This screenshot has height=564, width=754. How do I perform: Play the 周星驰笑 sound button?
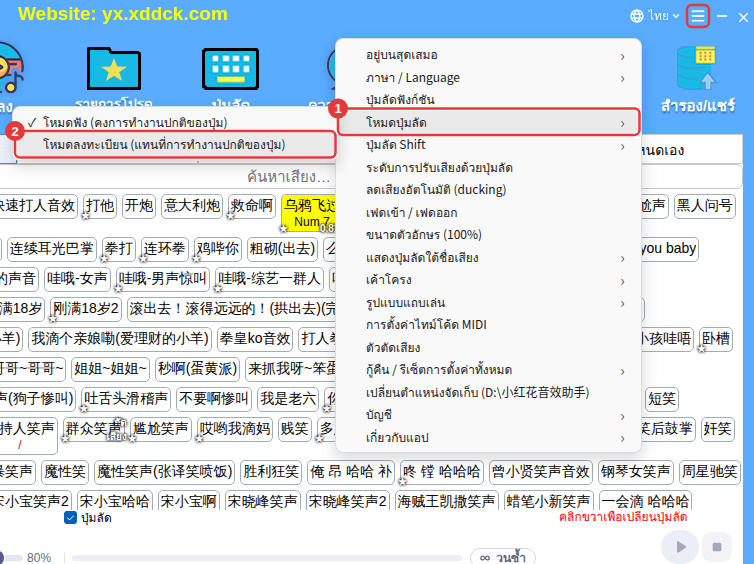point(709,472)
